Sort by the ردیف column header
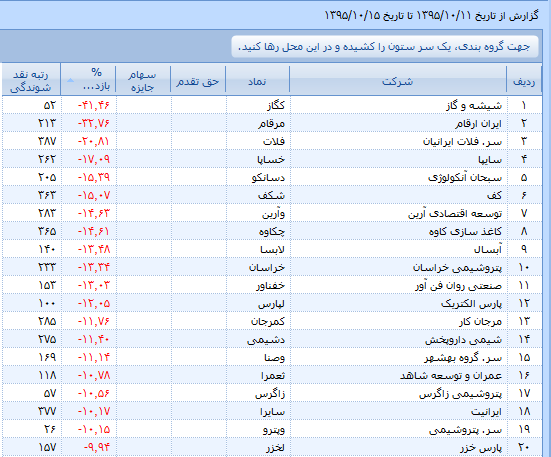This screenshot has width=551, height=457. 524,81
